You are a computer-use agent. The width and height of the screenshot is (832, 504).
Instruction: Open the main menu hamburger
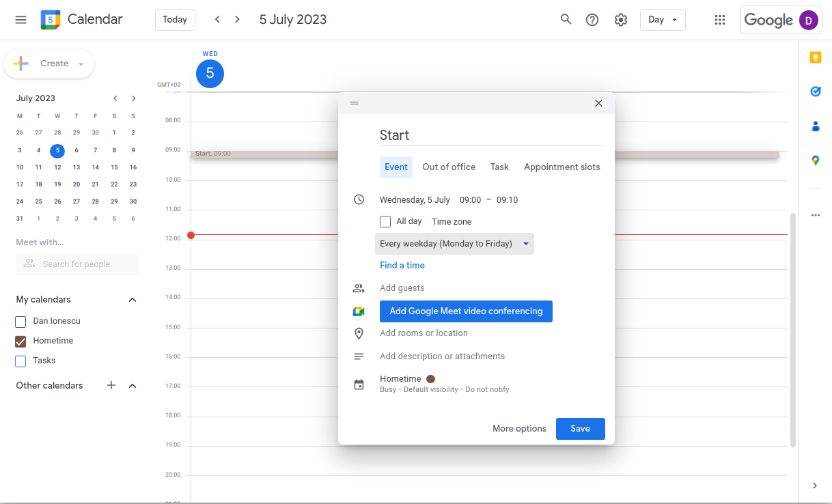point(20,19)
